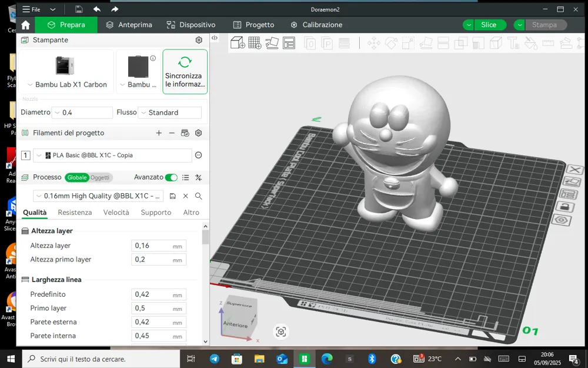Click the Arrange all objects icon

pyautogui.click(x=289, y=43)
